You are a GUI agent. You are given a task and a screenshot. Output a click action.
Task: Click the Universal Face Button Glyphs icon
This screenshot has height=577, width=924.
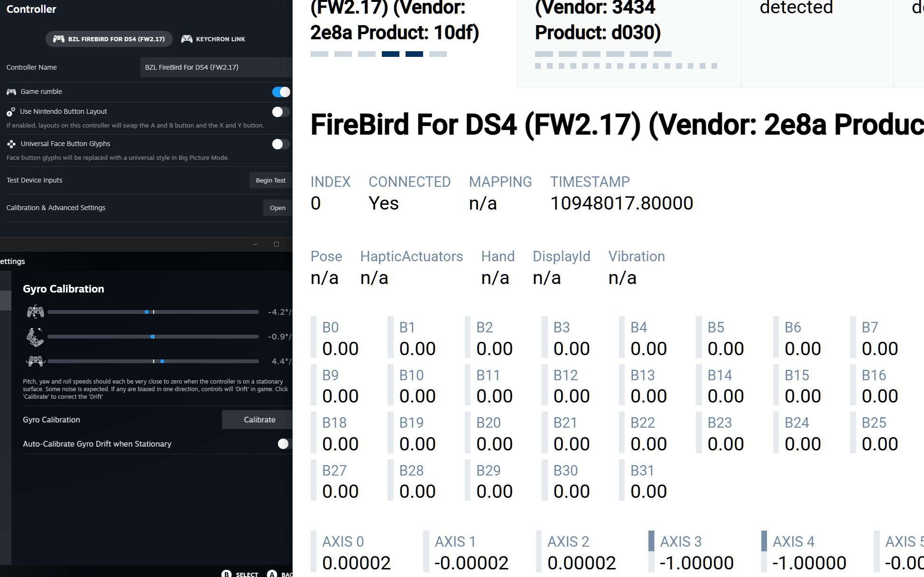point(11,144)
